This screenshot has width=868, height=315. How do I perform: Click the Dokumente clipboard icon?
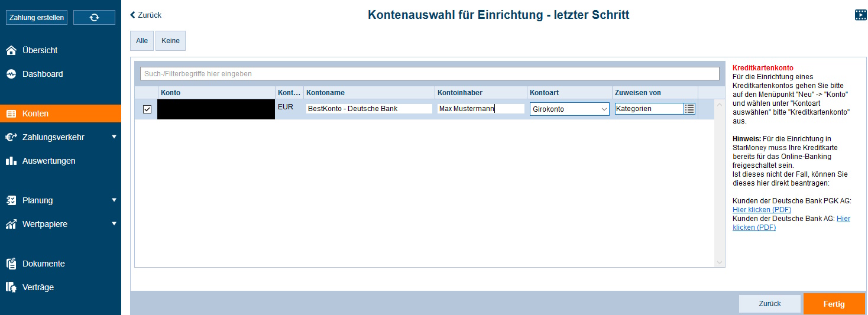point(11,264)
